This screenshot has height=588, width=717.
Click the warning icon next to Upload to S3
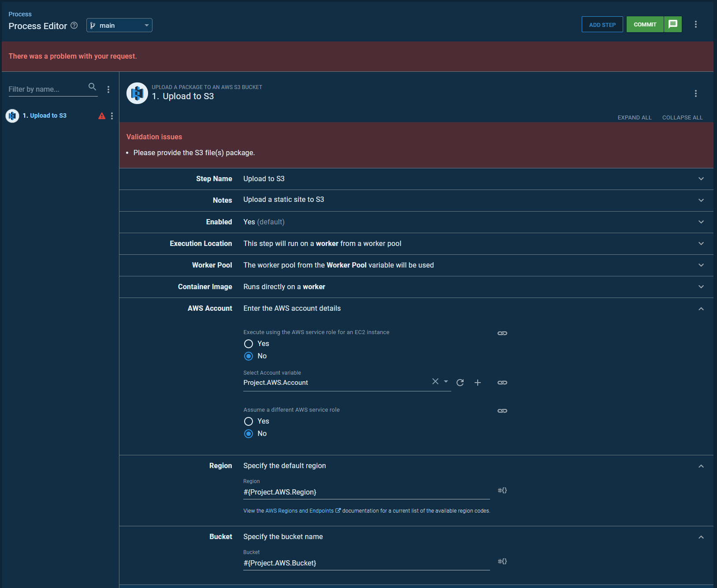pyautogui.click(x=102, y=115)
